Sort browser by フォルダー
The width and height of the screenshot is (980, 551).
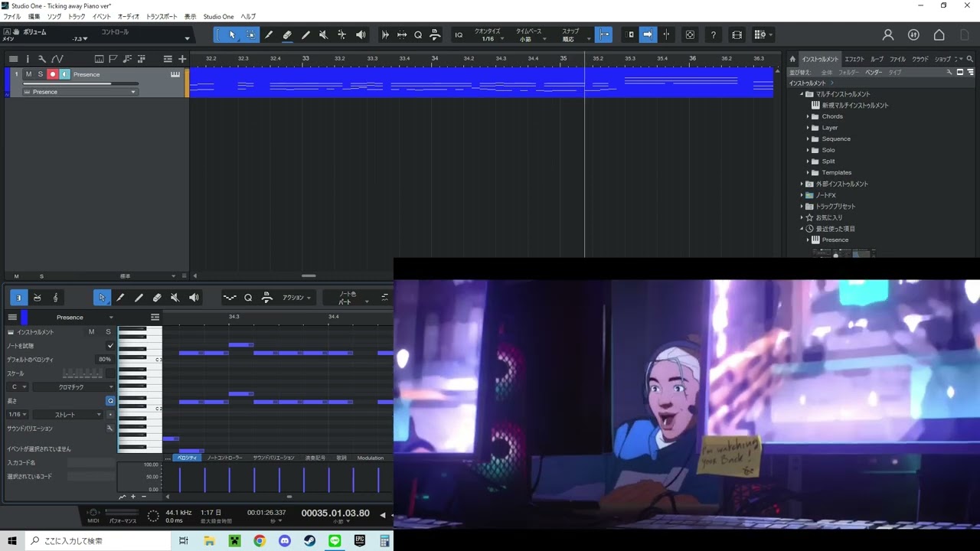848,73
